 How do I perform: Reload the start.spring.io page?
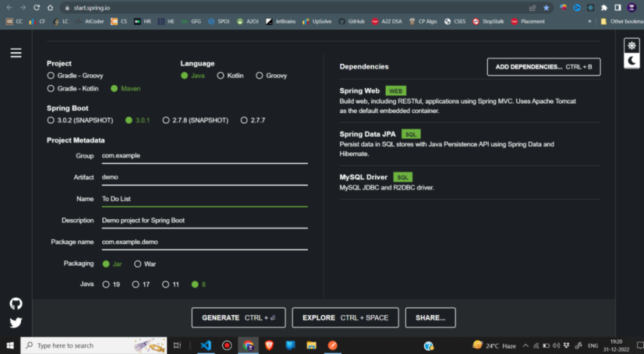(x=37, y=8)
